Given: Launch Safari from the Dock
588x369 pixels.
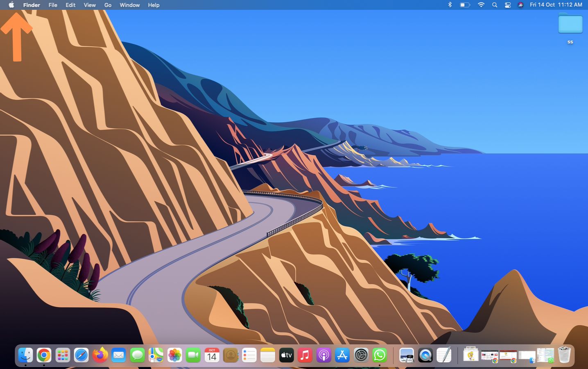Looking at the screenshot, I should coord(81,355).
